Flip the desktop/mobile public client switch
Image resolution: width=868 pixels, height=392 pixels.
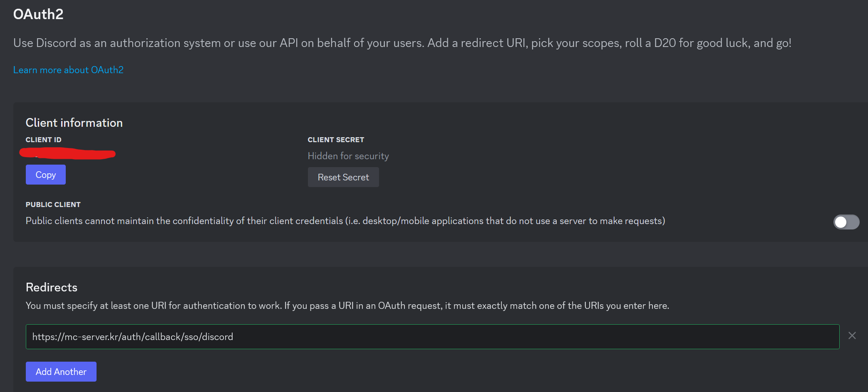(x=846, y=222)
